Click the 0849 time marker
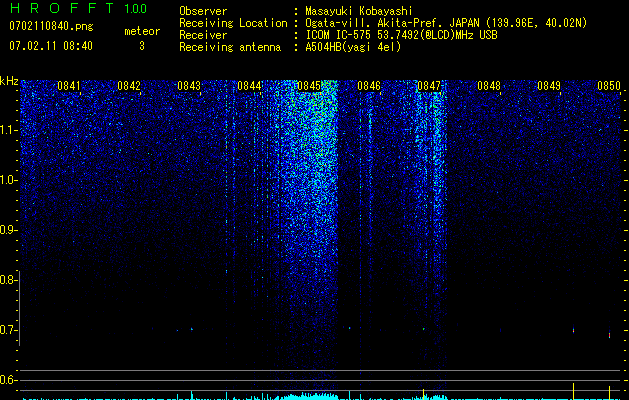Viewport: 629px width, 400px height. [549, 86]
